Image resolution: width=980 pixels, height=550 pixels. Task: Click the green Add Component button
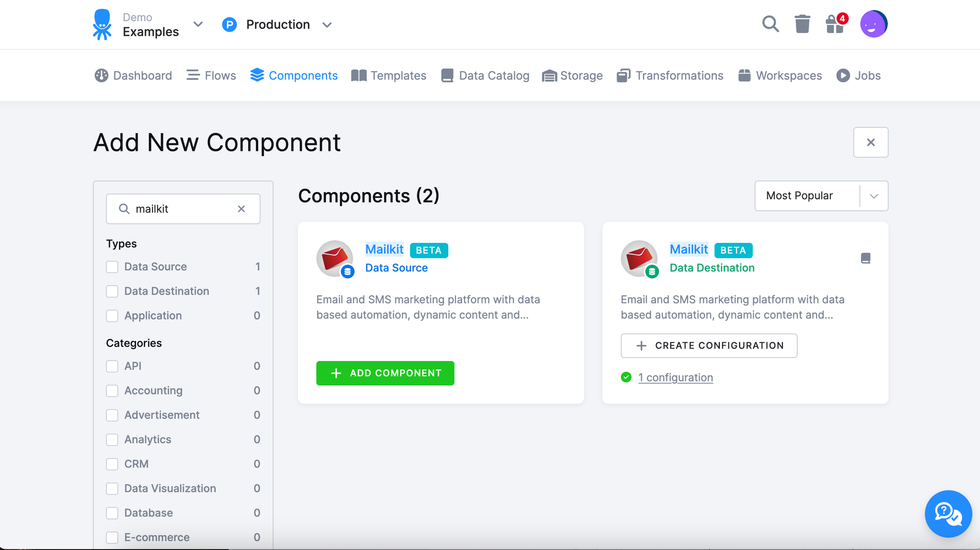[x=385, y=373]
